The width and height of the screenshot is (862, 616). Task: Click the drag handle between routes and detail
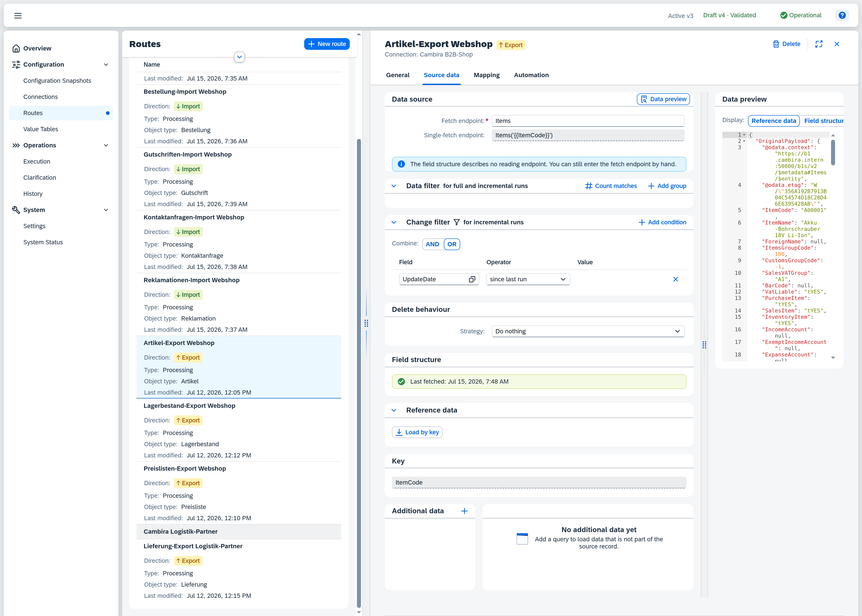(366, 323)
